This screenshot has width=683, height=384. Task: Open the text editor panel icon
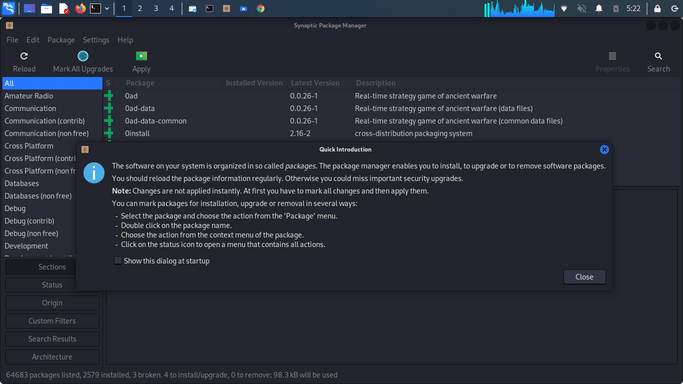(64, 8)
